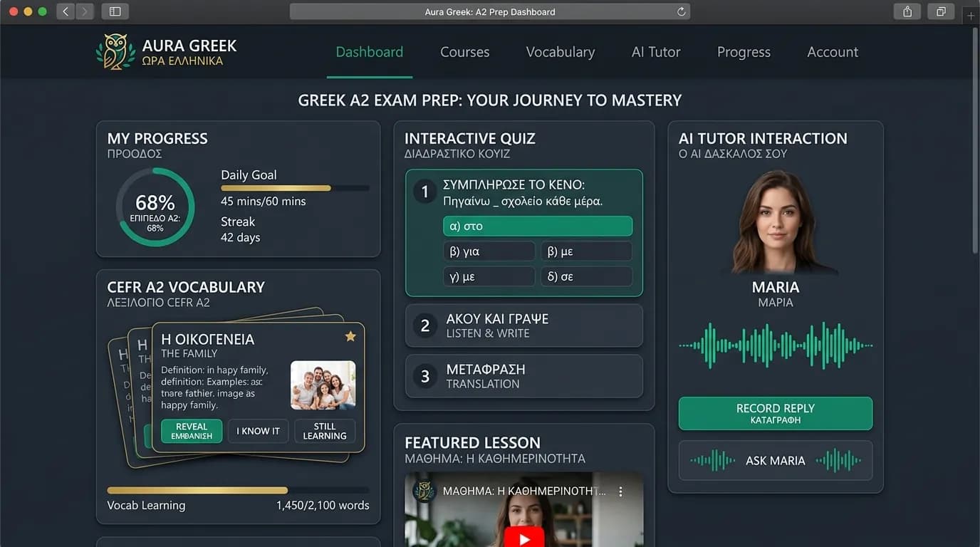
Task: Click the Aura Greek owl logo
Action: (115, 52)
